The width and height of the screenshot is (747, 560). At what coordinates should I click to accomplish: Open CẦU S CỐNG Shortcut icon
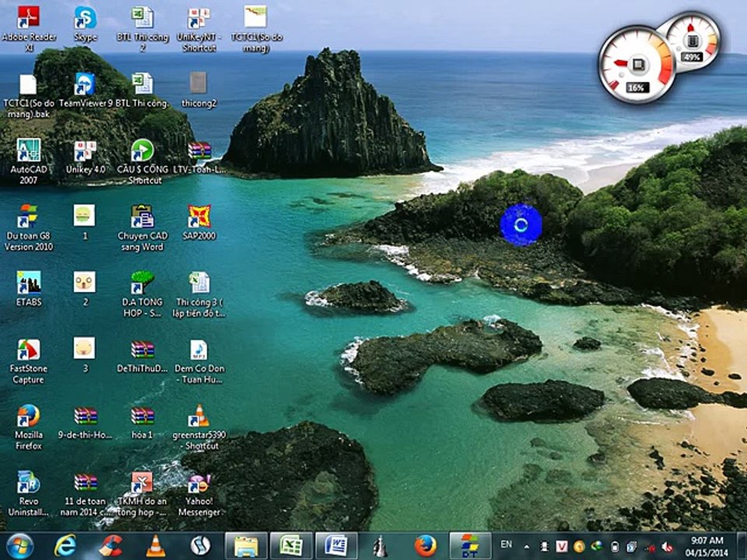(142, 150)
